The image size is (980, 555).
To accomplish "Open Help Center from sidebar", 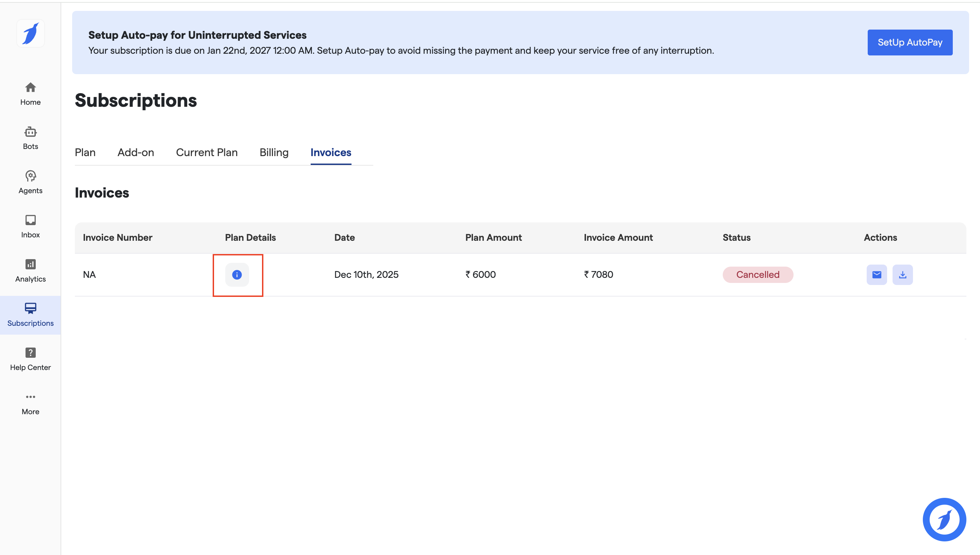I will point(31,359).
